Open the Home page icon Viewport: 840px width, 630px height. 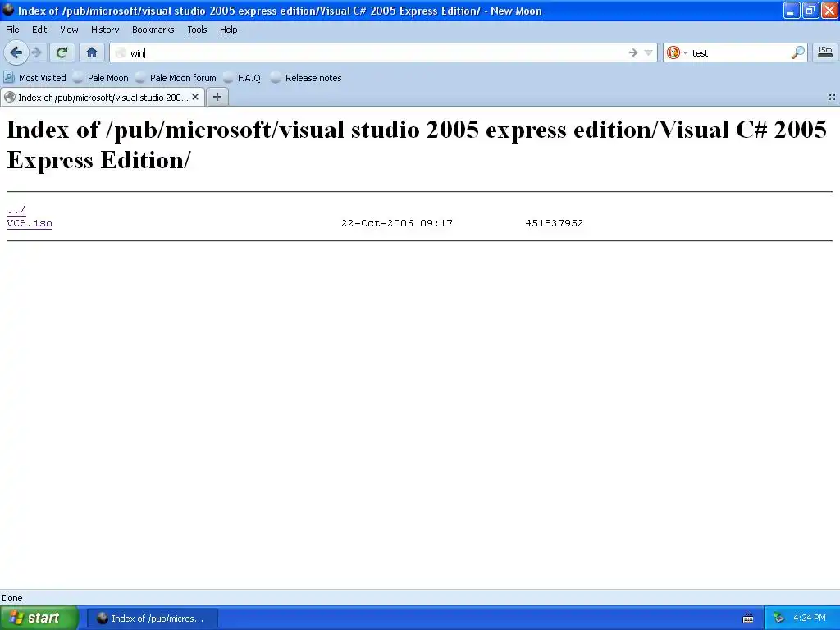point(92,52)
